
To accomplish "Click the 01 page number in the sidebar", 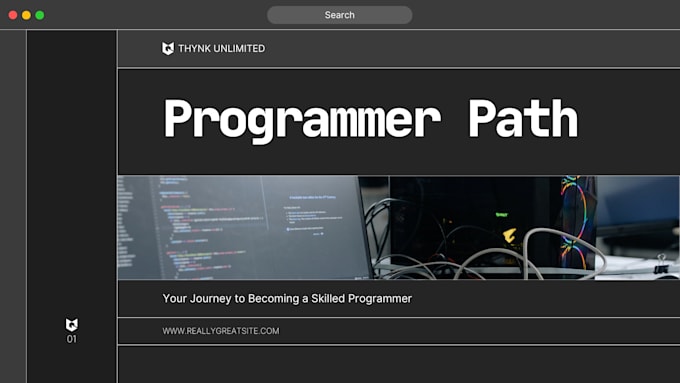I will pyautogui.click(x=72, y=339).
